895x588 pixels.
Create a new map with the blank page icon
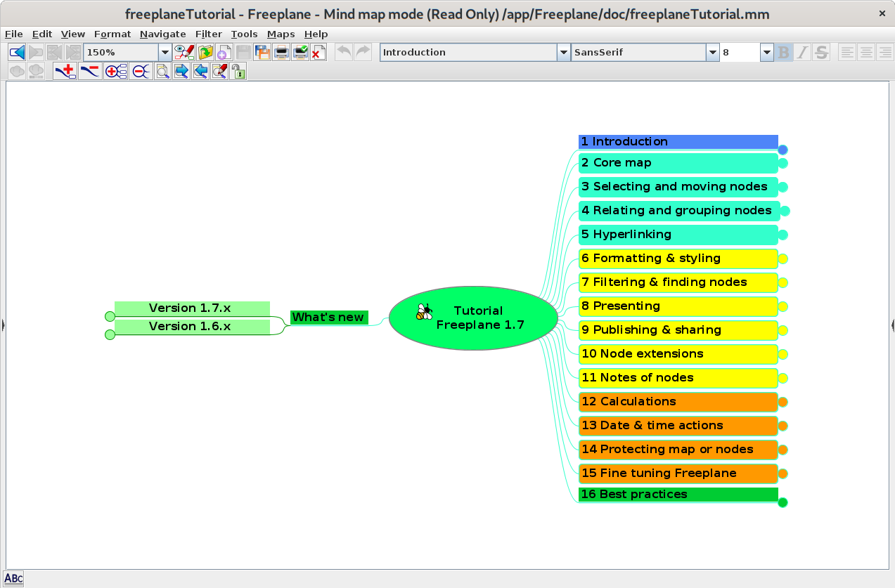tap(224, 52)
